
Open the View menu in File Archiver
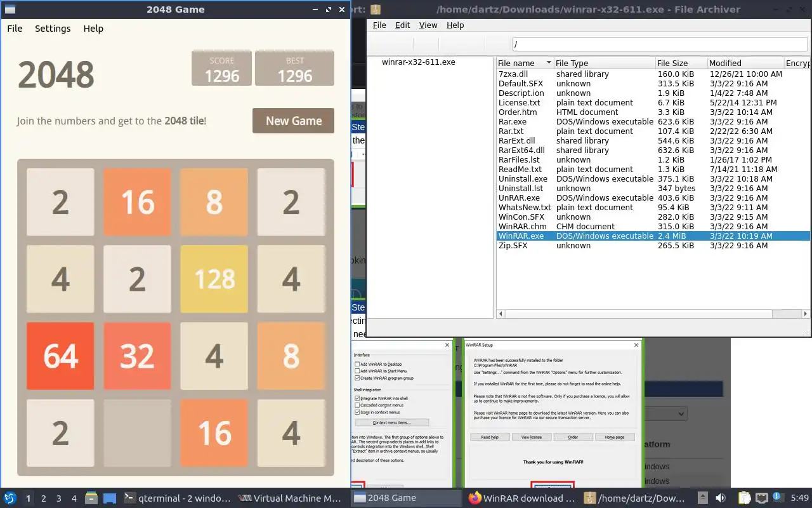tap(428, 25)
